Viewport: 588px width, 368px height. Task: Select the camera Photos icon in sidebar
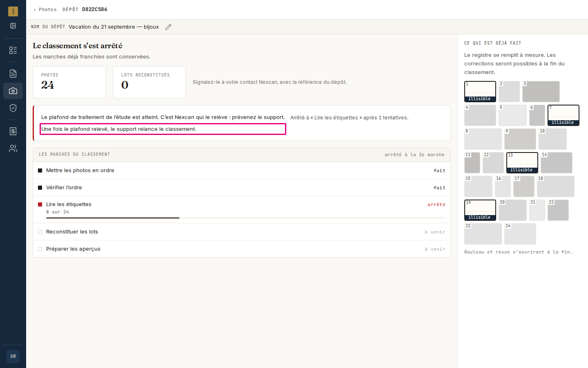(13, 91)
